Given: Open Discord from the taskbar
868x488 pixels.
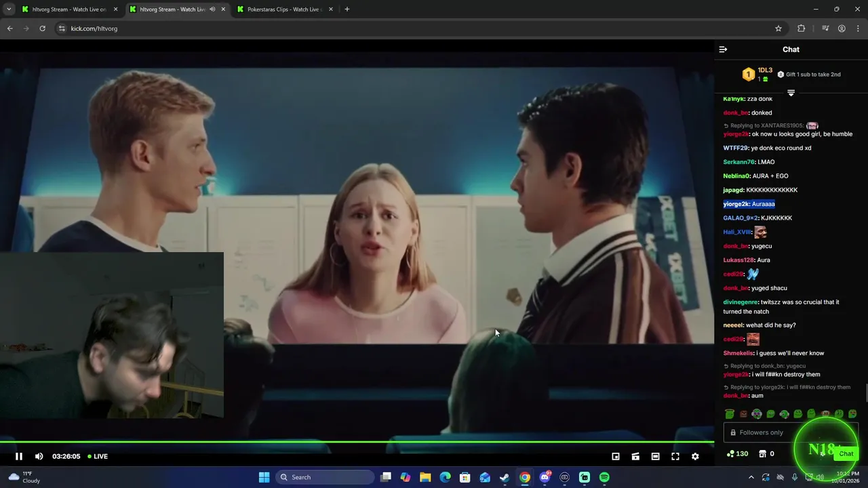Looking at the screenshot, I should [x=545, y=477].
